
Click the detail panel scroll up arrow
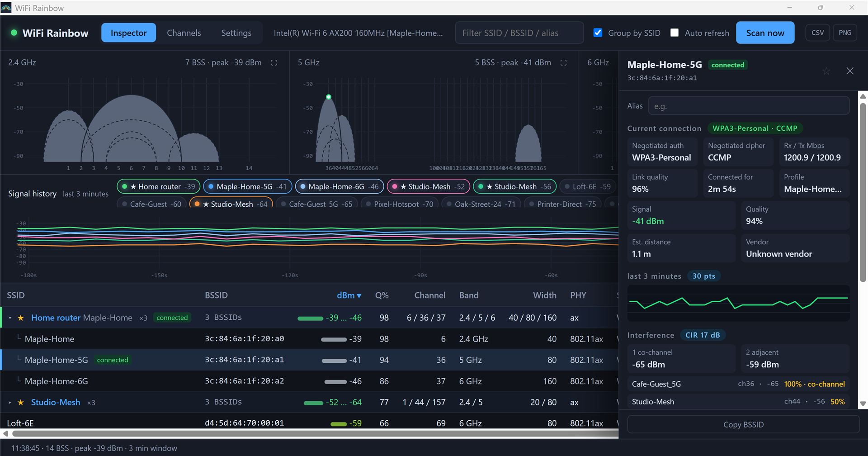click(x=863, y=96)
